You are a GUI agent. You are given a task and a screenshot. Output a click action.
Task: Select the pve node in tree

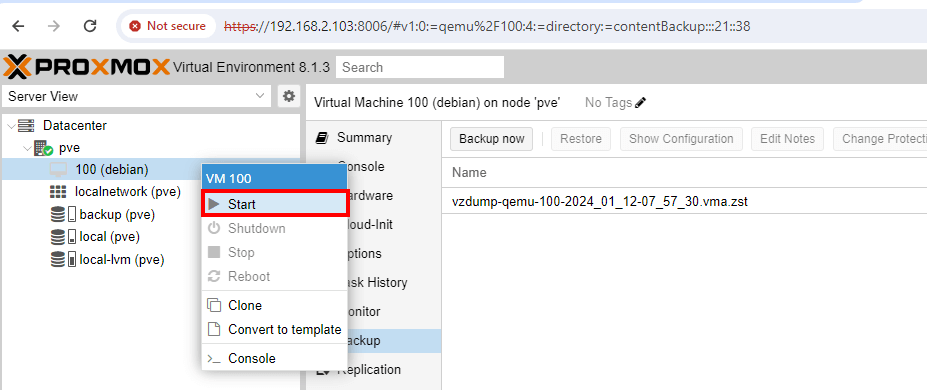tap(69, 148)
